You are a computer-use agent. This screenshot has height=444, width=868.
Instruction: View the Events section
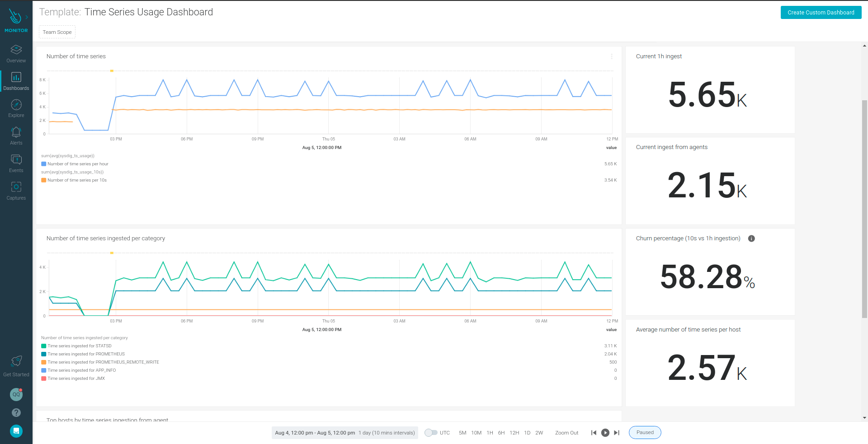tap(16, 163)
